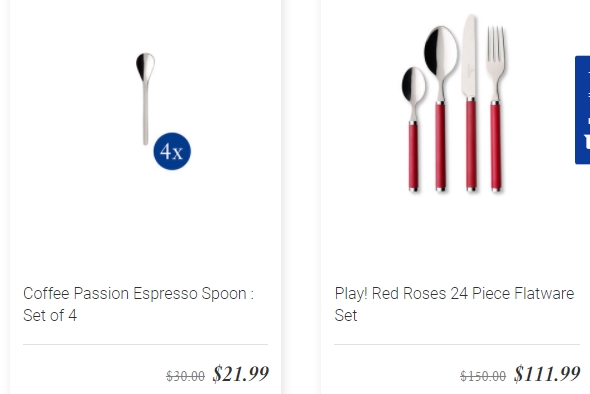Click the silver espresso spoon bowl
Viewport: 590px width, 394px height.
tap(146, 66)
